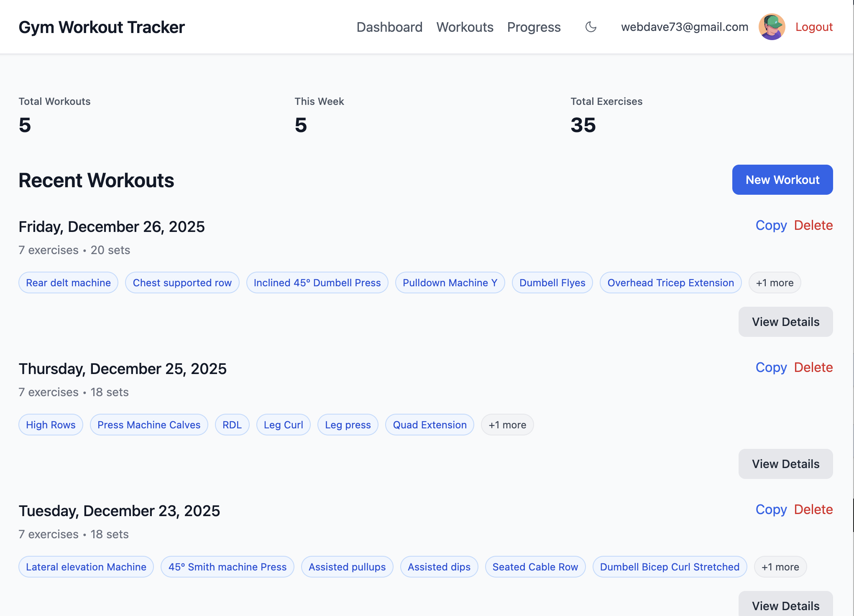Click the Thursday, December 25, 2025 heading
The height and width of the screenshot is (616, 854).
pos(123,369)
